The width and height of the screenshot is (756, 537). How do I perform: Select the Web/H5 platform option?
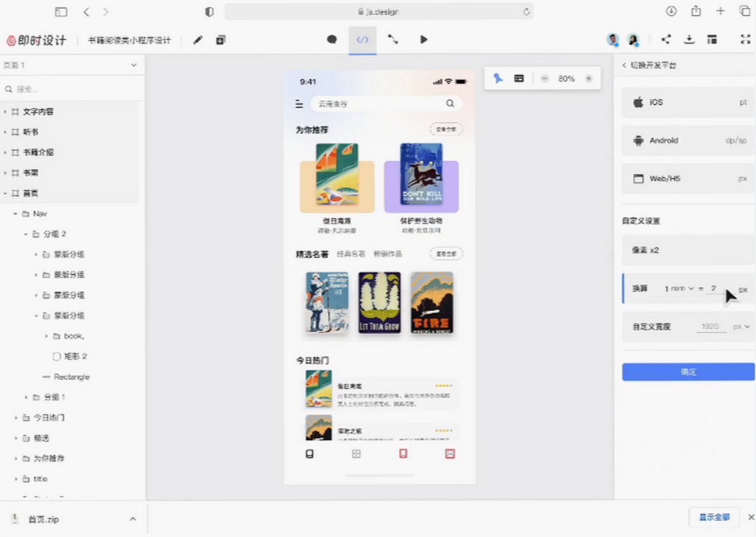click(688, 179)
